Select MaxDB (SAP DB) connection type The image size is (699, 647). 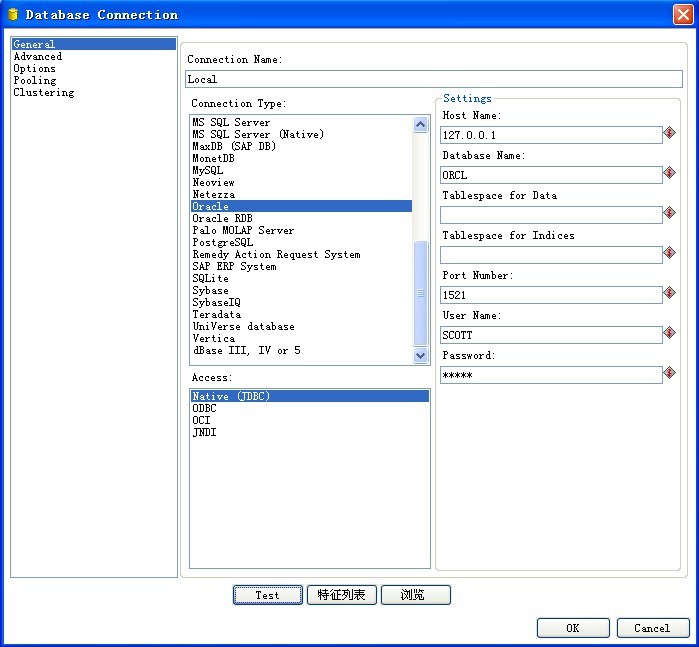pos(301,146)
